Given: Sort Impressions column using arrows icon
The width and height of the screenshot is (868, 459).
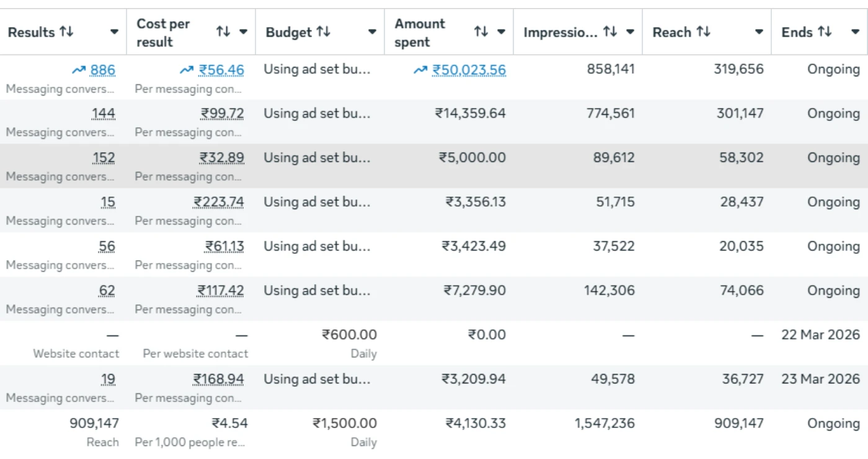Looking at the screenshot, I should click(610, 32).
